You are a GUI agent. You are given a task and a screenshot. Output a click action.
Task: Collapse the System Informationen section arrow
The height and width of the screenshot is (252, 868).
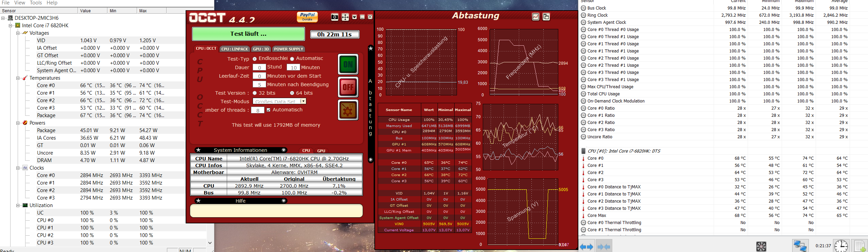click(284, 150)
